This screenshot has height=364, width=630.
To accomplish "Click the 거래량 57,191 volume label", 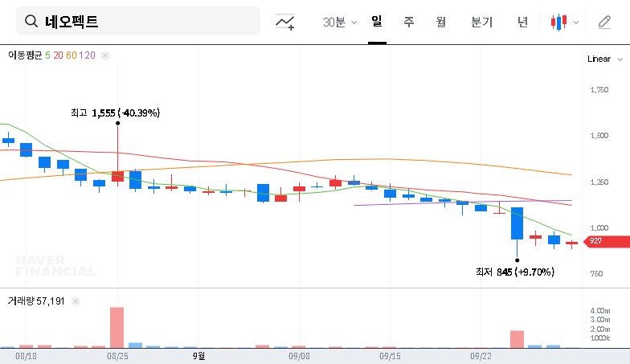I will [36, 301].
